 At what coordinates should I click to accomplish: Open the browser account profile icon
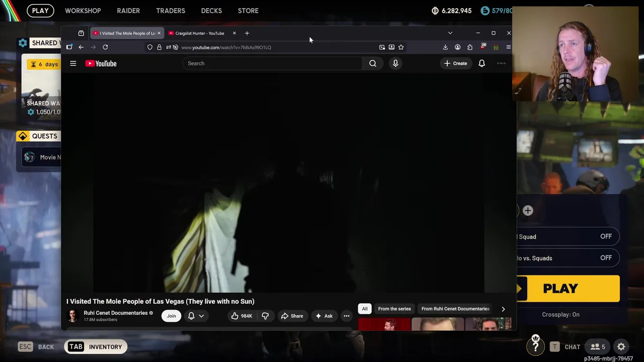(x=457, y=47)
